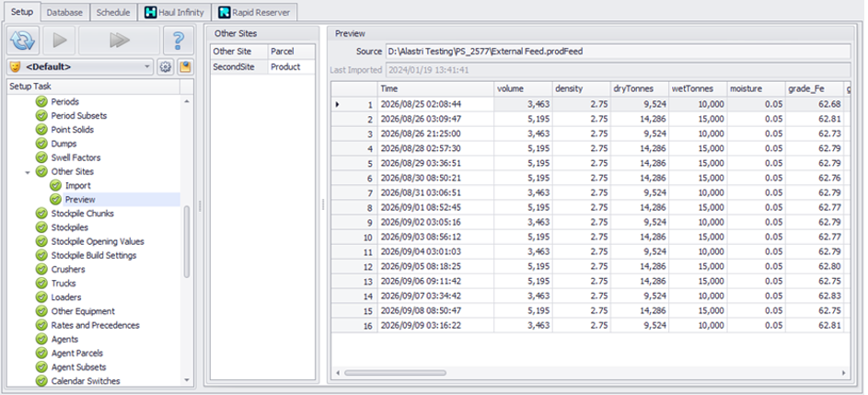Select the Agent Parcels setup task
Image resolution: width=868 pixels, height=395 pixels.
pos(77,353)
